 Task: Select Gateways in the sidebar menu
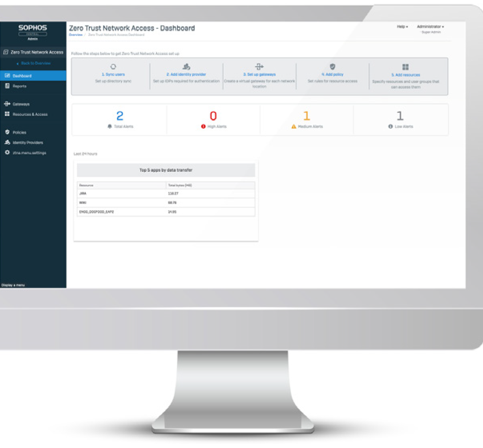tap(21, 104)
